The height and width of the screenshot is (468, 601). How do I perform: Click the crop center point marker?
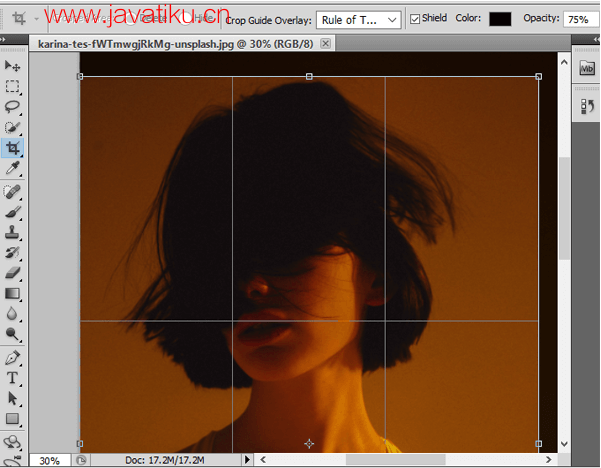click(309, 443)
